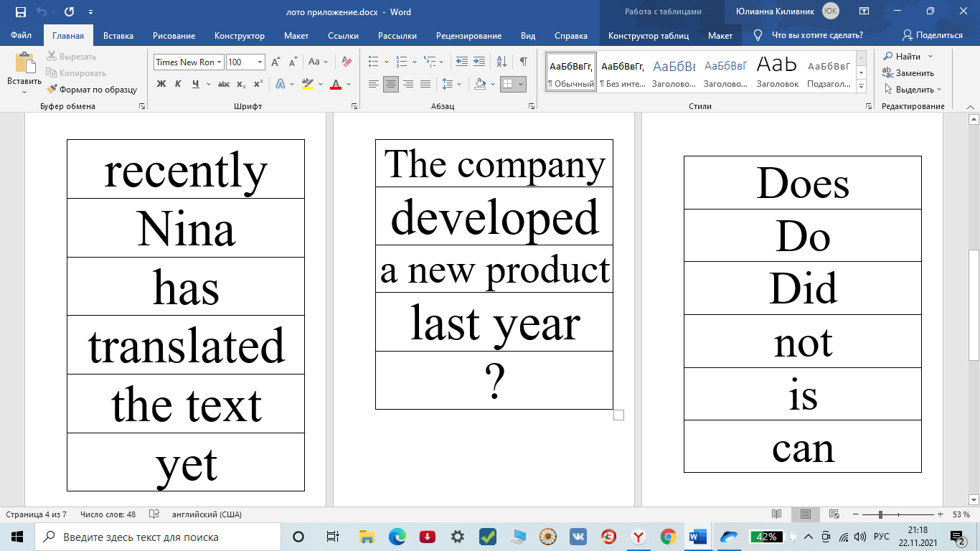Click the Поделиться share button
980x551 pixels.
tap(933, 35)
